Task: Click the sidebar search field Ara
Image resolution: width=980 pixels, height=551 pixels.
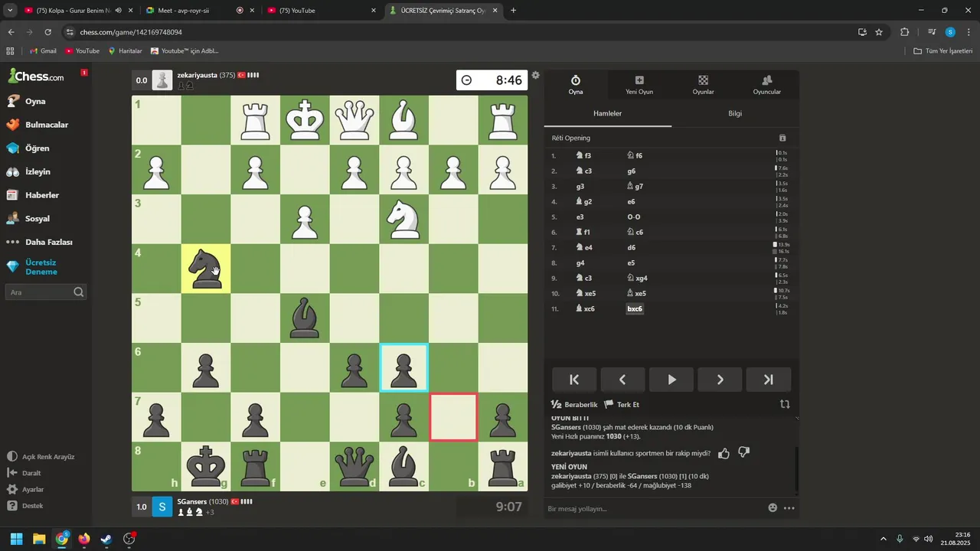Action: coord(46,292)
